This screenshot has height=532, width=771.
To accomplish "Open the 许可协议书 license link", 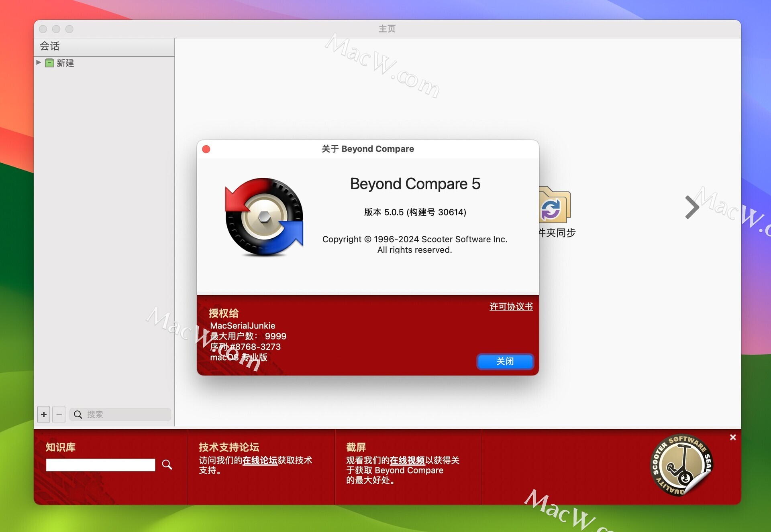I will pyautogui.click(x=511, y=307).
